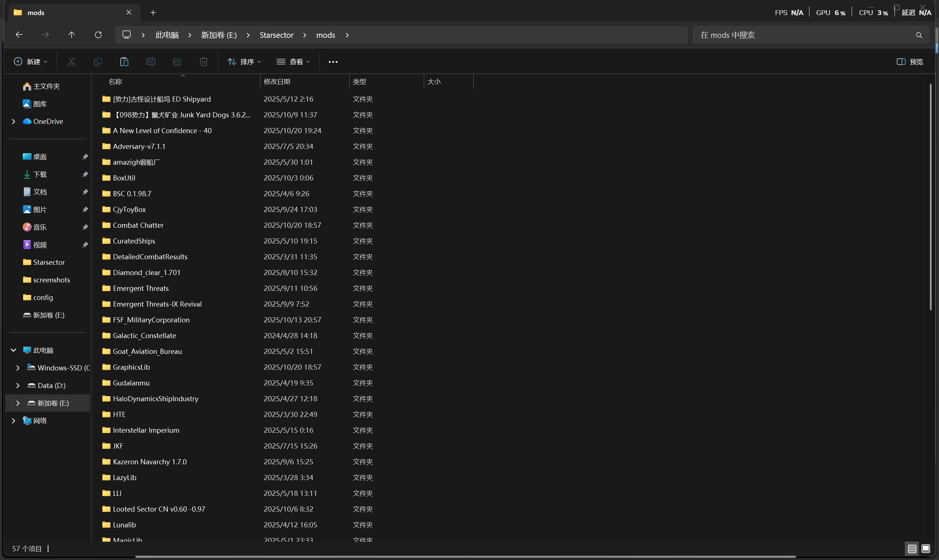Click the Paste clipboard icon

click(x=124, y=62)
